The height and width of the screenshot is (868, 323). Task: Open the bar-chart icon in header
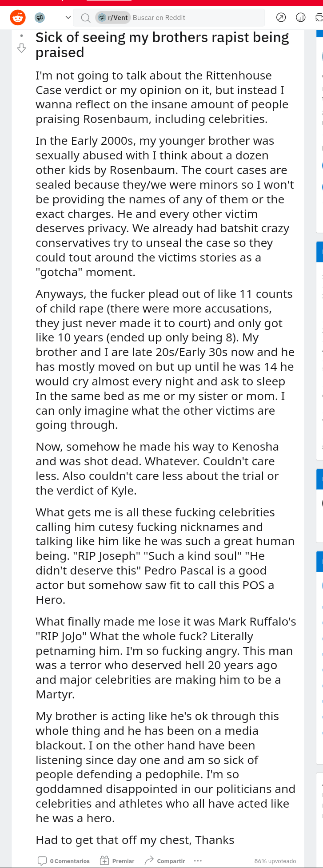[x=301, y=18]
